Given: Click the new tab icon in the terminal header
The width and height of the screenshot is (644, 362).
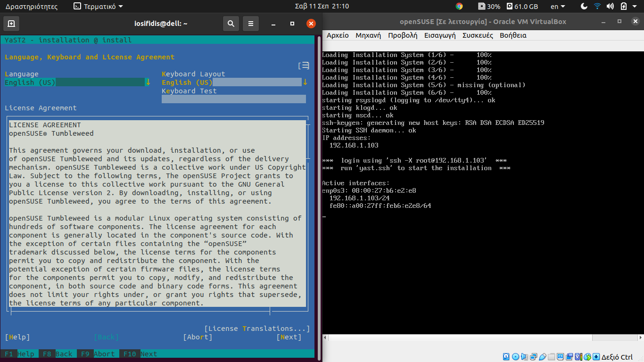Looking at the screenshot, I should [11, 24].
